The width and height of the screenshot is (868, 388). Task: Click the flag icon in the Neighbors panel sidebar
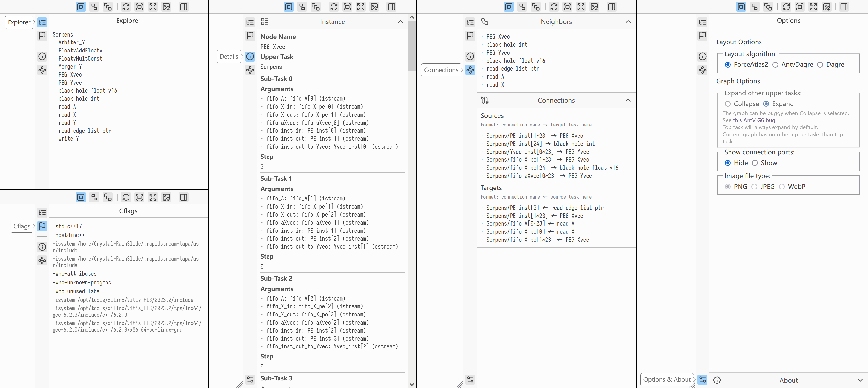470,36
